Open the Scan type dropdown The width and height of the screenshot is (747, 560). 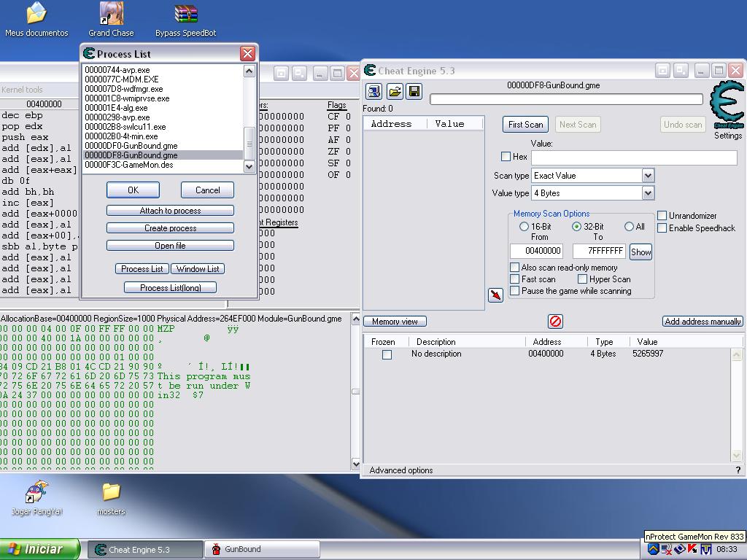click(648, 176)
